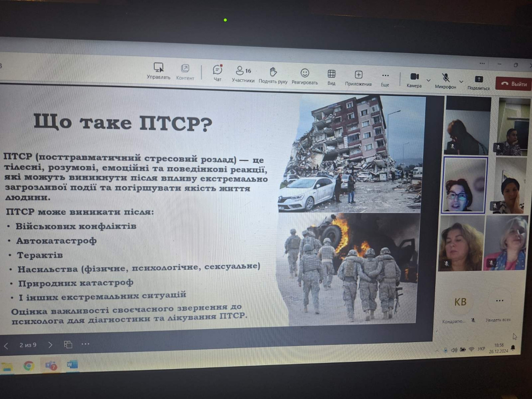Open the notifications bell in the tray
The image size is (532, 399).
(x=513, y=348)
